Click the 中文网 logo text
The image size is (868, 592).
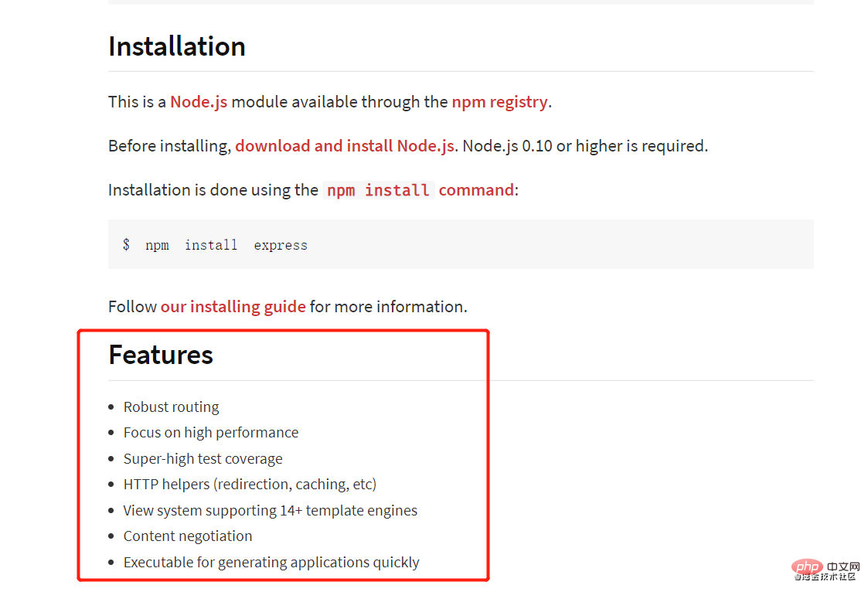point(843,567)
